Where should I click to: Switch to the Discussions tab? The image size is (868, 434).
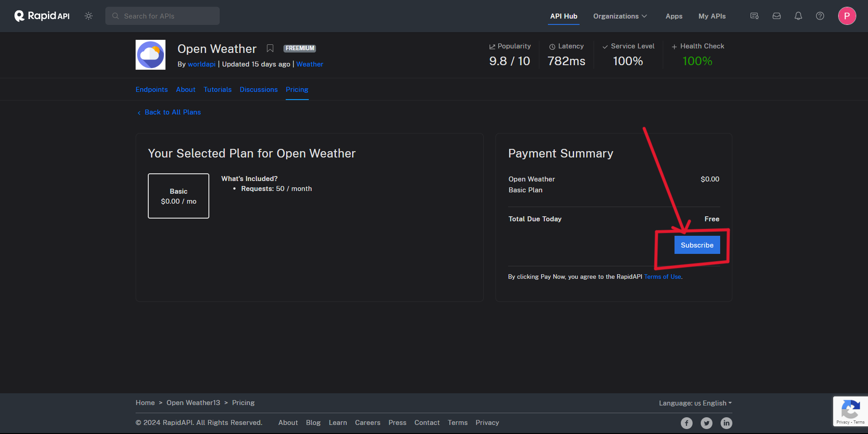tap(259, 90)
